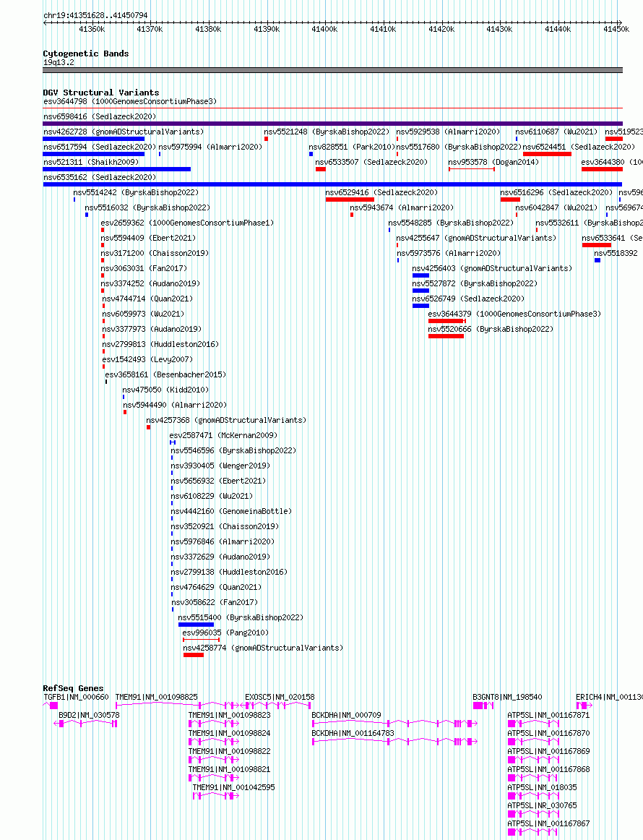Click blue bar under nsv4256403
The width and height of the screenshot is (643, 840).
click(x=420, y=275)
